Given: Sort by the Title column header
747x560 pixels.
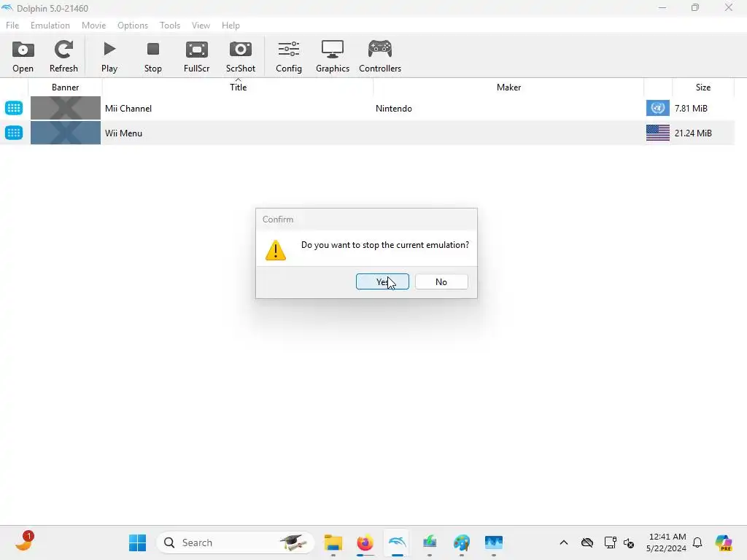Looking at the screenshot, I should [238, 87].
